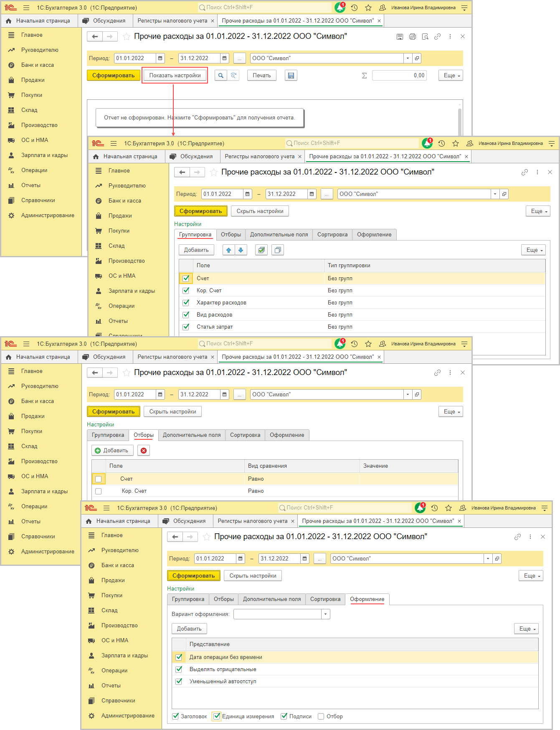Select the underlined Оформление settings tab
This screenshot has height=730, width=560.
(x=367, y=599)
